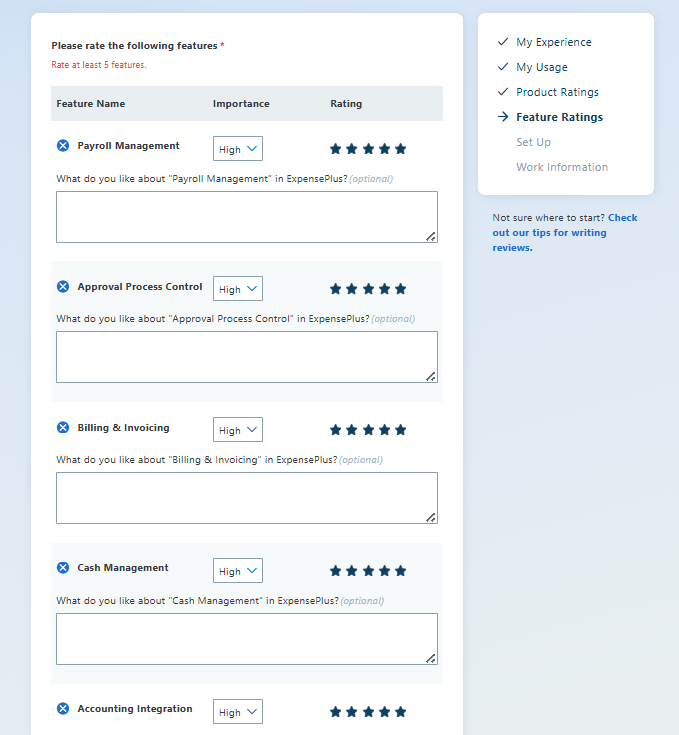Open Cash Management importance dropdown
679x735 pixels.
coord(238,571)
